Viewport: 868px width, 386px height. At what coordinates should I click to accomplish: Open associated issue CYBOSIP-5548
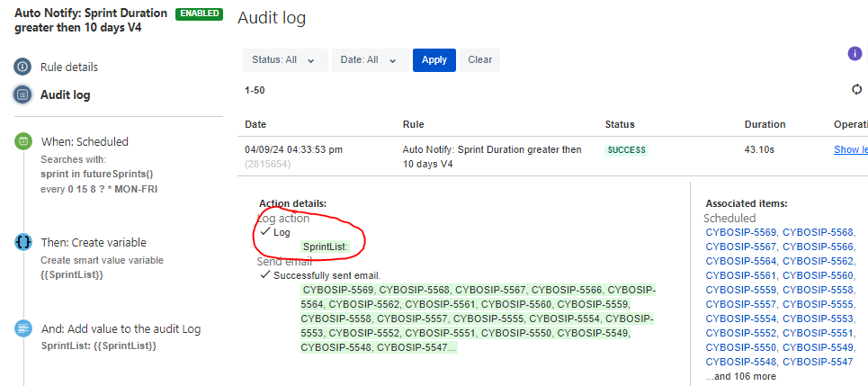741,362
